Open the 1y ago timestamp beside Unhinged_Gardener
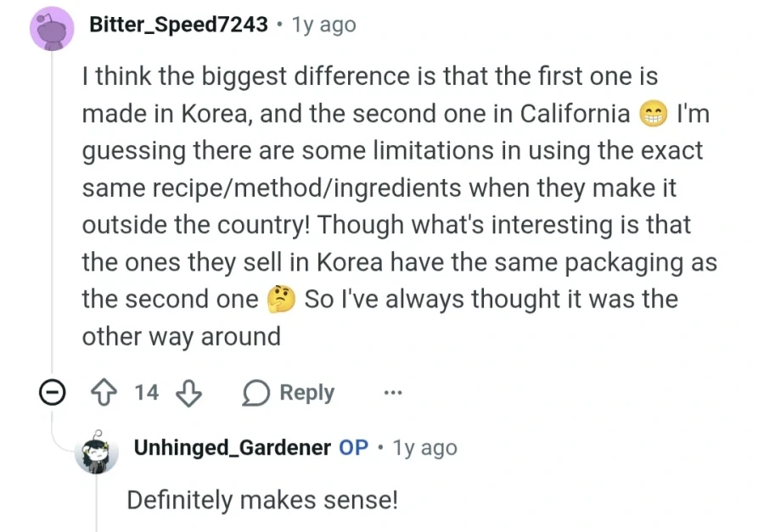Screen dimensions: 764x532 [425, 448]
